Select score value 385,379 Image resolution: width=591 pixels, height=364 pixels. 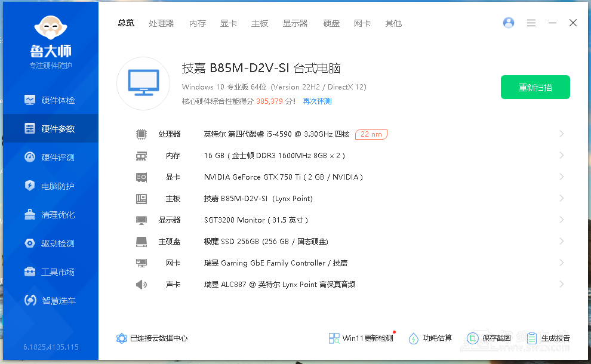click(x=269, y=101)
